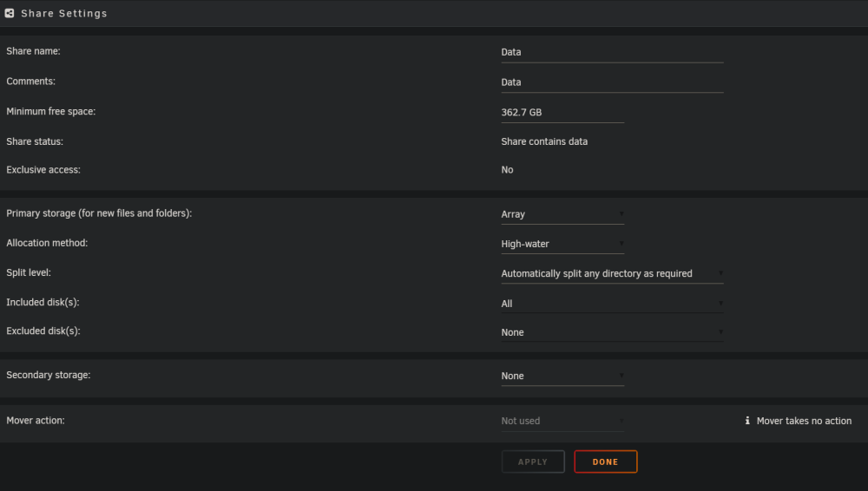The image size is (868, 491).
Task: Click the 'Primary storage (for new files and folders):' label
Action: click(x=99, y=213)
